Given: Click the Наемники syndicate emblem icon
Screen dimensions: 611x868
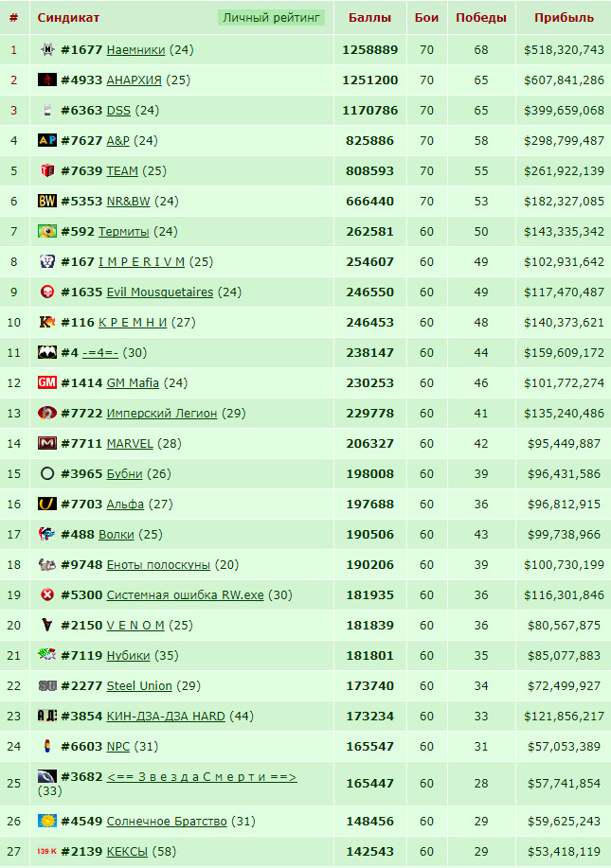Looking at the screenshot, I should tap(47, 50).
